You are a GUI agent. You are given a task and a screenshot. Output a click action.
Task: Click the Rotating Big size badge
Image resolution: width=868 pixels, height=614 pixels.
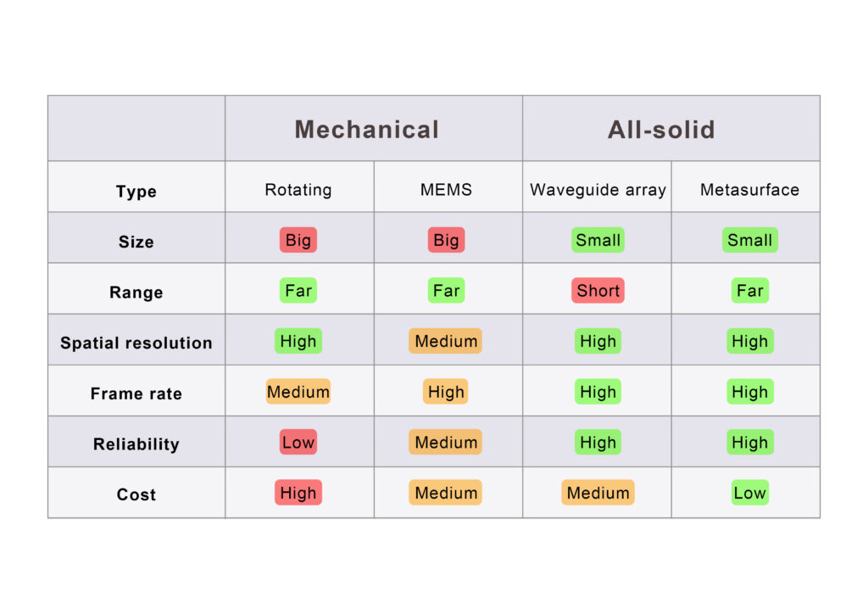coord(298,240)
